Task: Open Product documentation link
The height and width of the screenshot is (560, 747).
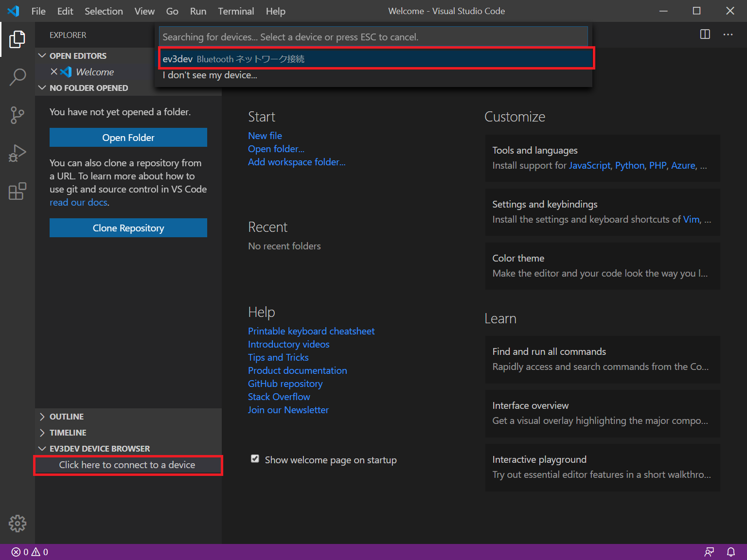Action: pyautogui.click(x=298, y=370)
